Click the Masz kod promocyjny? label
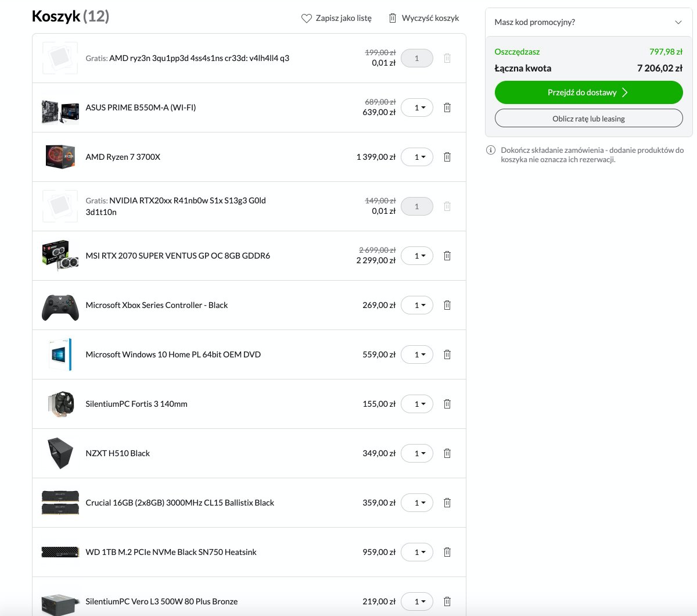The width and height of the screenshot is (697, 616). 534,22
